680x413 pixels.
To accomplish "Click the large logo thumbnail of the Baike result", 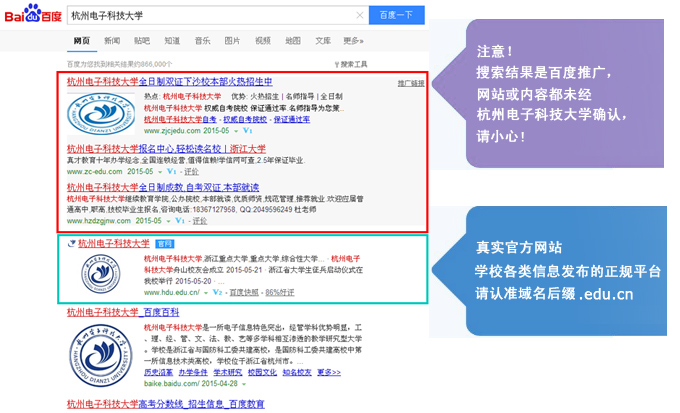I will tap(101, 355).
